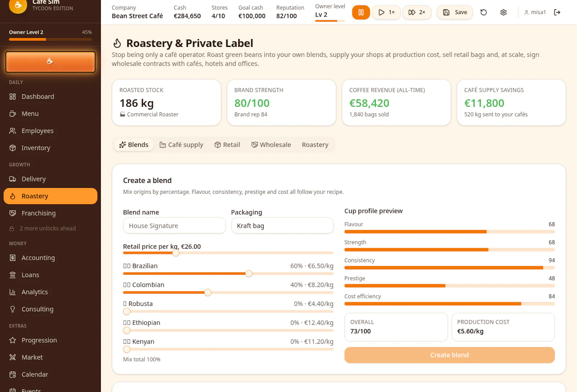This screenshot has width=577, height=392.
Task: Click the Brand Strength 80/100 card
Action: pos(281,103)
